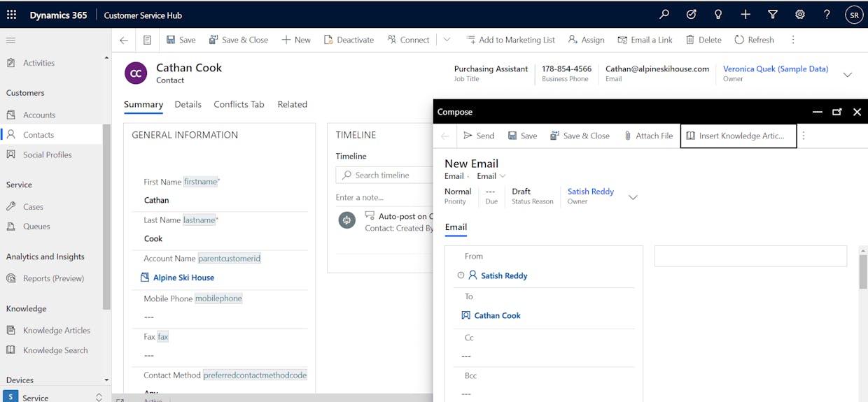
Task: Expand the contact header chevron
Action: pos(848,75)
